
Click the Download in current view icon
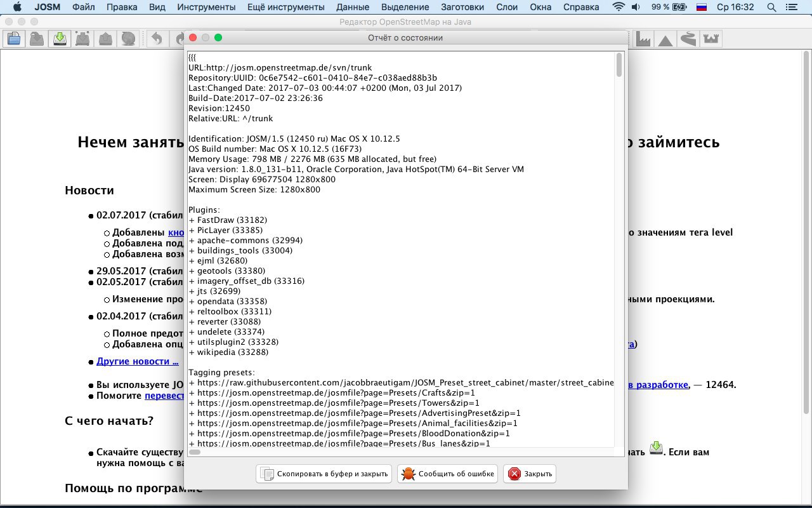point(82,39)
